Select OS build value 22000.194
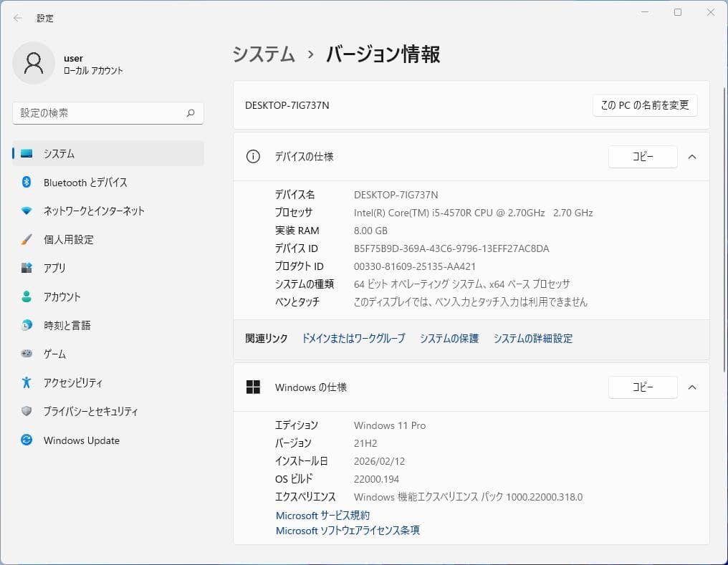The width and height of the screenshot is (728, 565). tap(376, 479)
